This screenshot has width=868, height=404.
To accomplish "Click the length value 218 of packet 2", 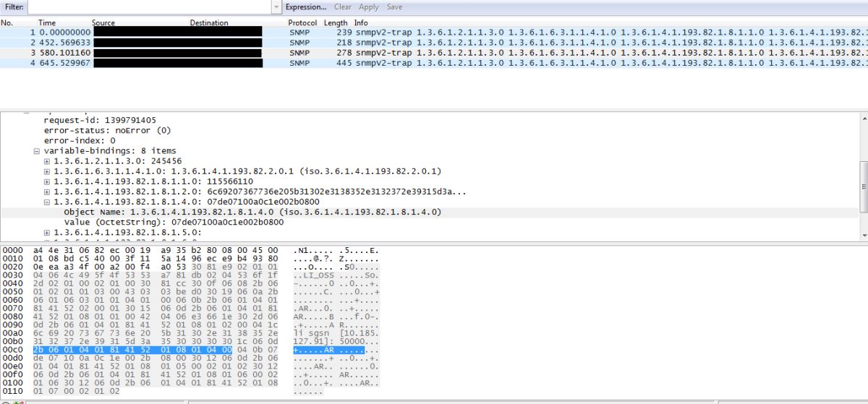I will pos(343,43).
